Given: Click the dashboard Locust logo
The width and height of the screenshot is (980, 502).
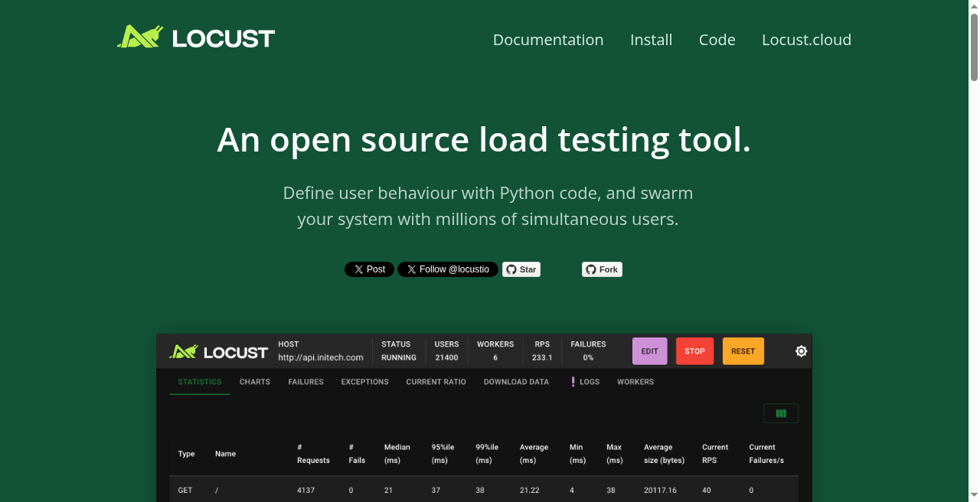Looking at the screenshot, I should pyautogui.click(x=219, y=351).
